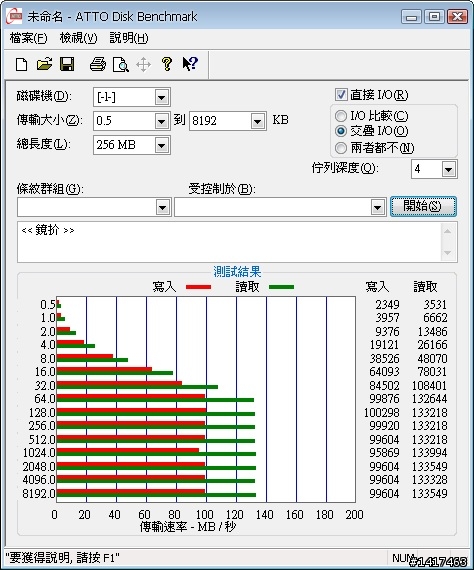Click the yellow question mark help icon
Image resolution: width=474 pixels, height=570 pixels.
coord(167,64)
